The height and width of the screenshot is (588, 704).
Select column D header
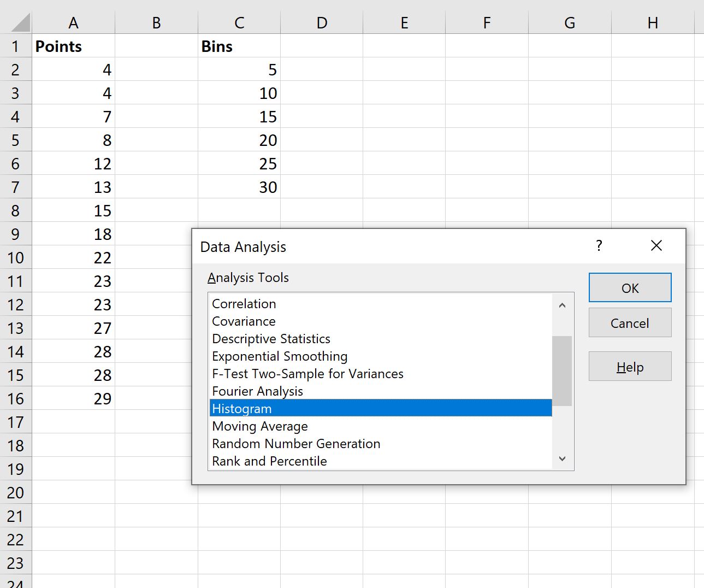[x=322, y=23]
